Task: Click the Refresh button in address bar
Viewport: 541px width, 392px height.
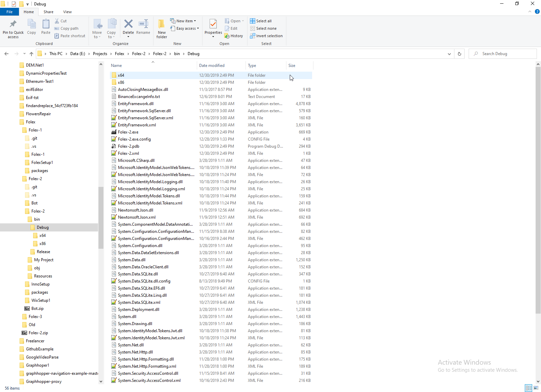Action: coord(459,54)
